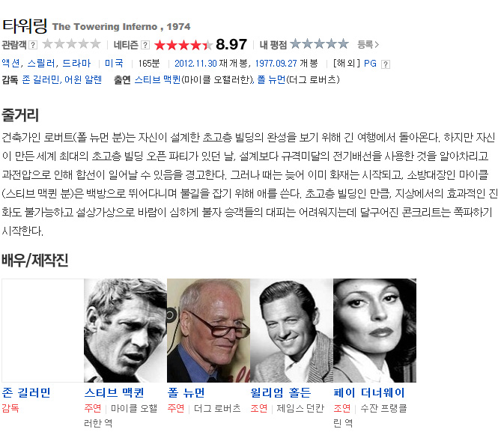Viewport: 504px width, 447px height.
Task: Open the 존 길러민 name link under cast
Action: 26,392
